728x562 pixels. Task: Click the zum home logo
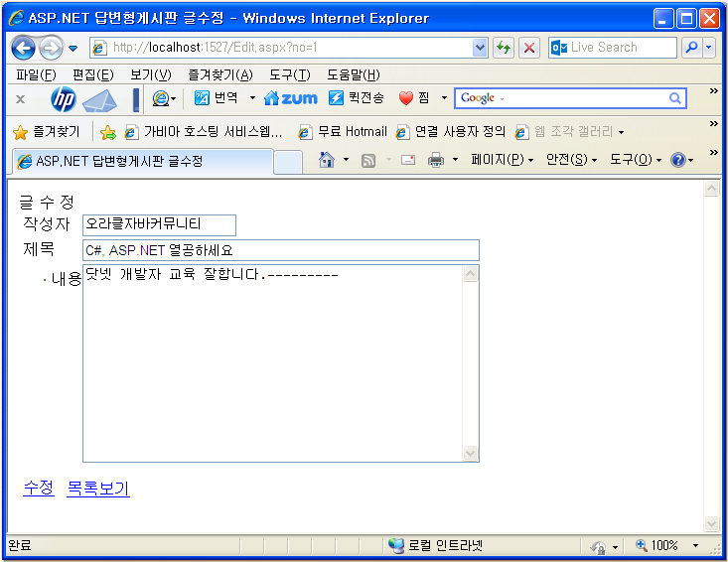(291, 98)
